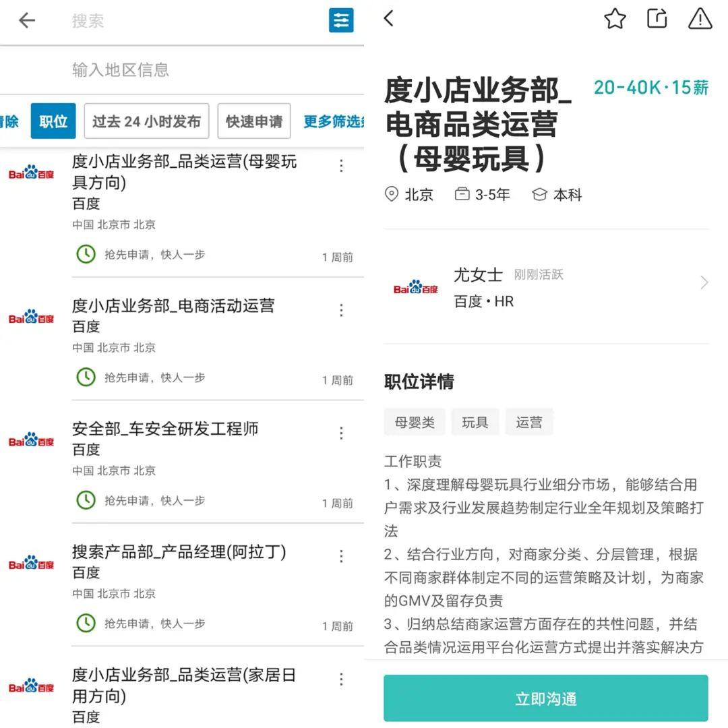Open more options for 家居日用方向 job
This screenshot has width=728, height=728.
click(341, 679)
